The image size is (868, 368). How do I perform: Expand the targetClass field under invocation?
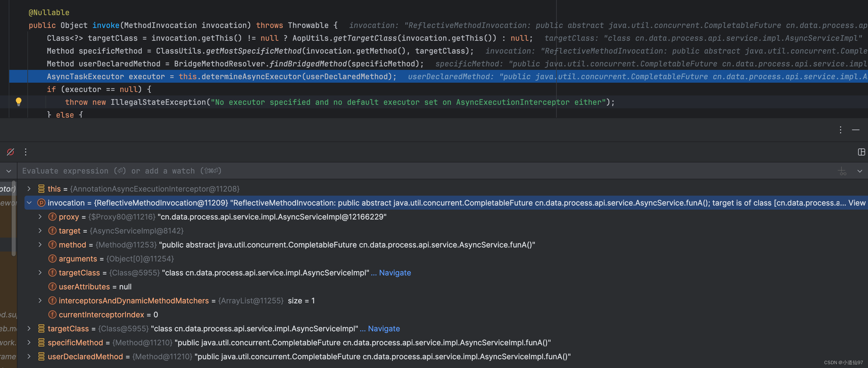tap(40, 273)
